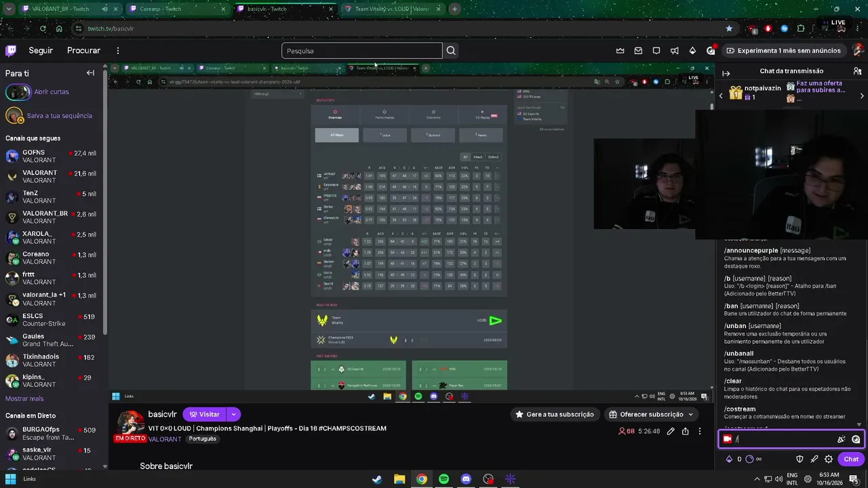Open the Prime Loot crown icon
Image resolution: width=868 pixels, height=488 pixels.
[620, 50]
